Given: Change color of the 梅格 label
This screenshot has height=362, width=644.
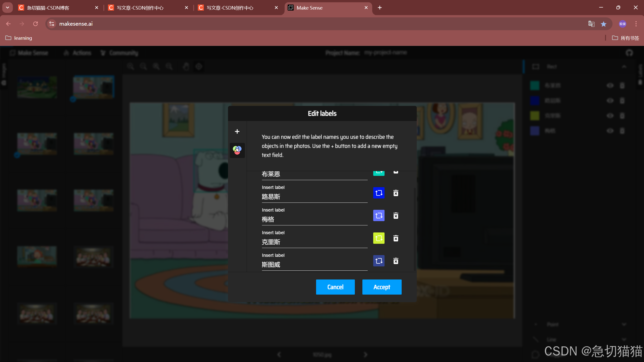Looking at the screenshot, I should pos(378,216).
